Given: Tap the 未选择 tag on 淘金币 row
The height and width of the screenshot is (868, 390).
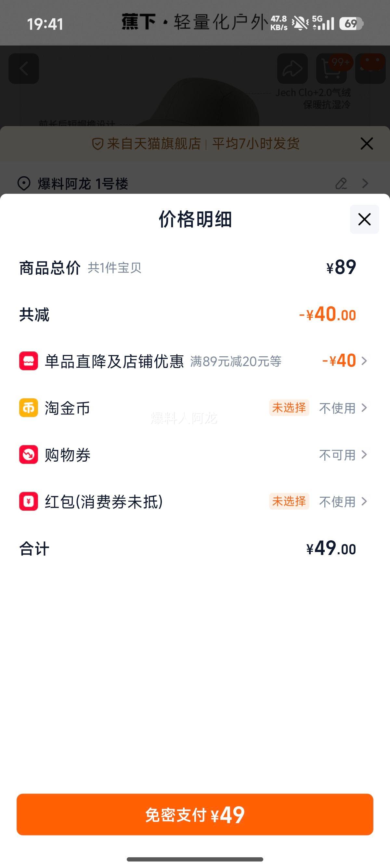Looking at the screenshot, I should 289,408.
